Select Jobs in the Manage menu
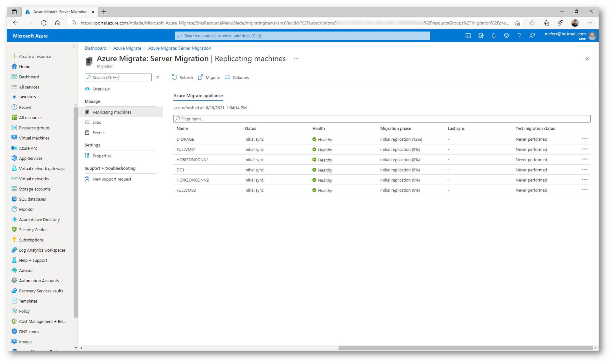 tap(97, 122)
